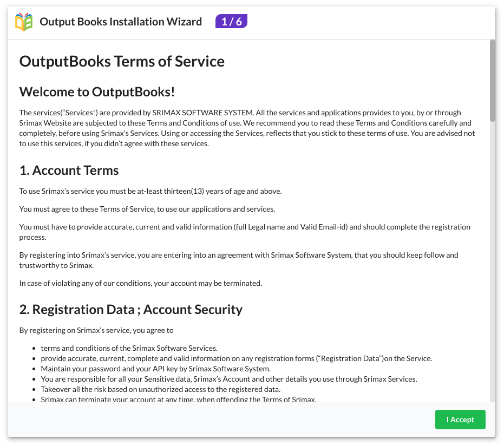The height and width of the screenshot is (445, 504).
Task: Click the 'Welcome to OutputBooks!' heading
Action: coord(97,91)
